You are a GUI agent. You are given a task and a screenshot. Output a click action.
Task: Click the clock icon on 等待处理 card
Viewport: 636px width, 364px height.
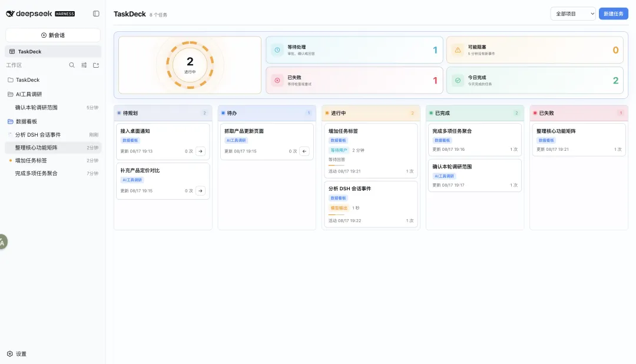(x=277, y=50)
